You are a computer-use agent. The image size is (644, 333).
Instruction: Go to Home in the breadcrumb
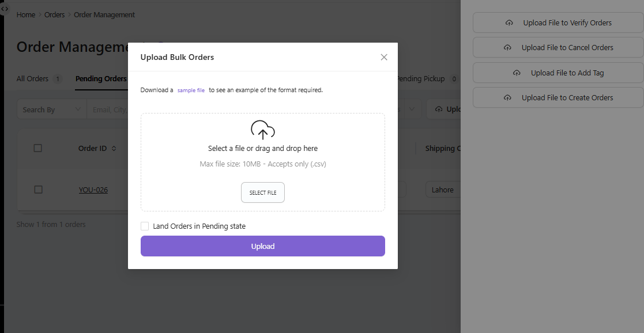[26, 15]
